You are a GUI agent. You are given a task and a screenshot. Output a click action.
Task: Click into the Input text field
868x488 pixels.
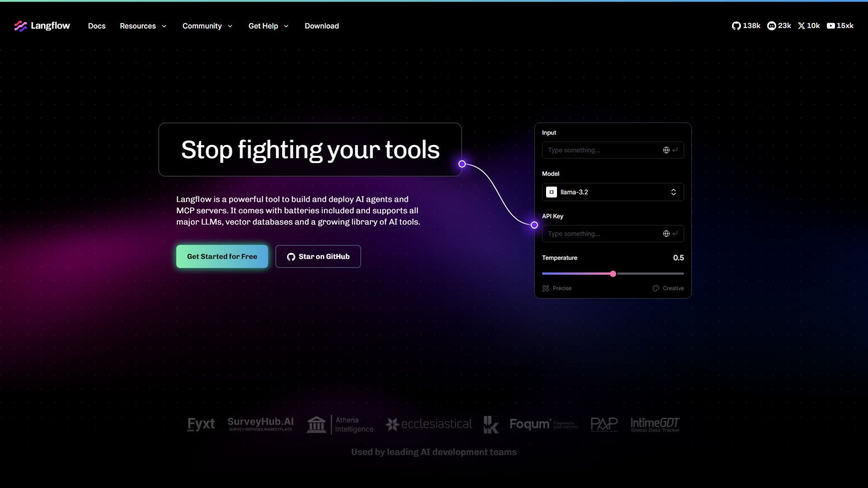click(x=613, y=150)
